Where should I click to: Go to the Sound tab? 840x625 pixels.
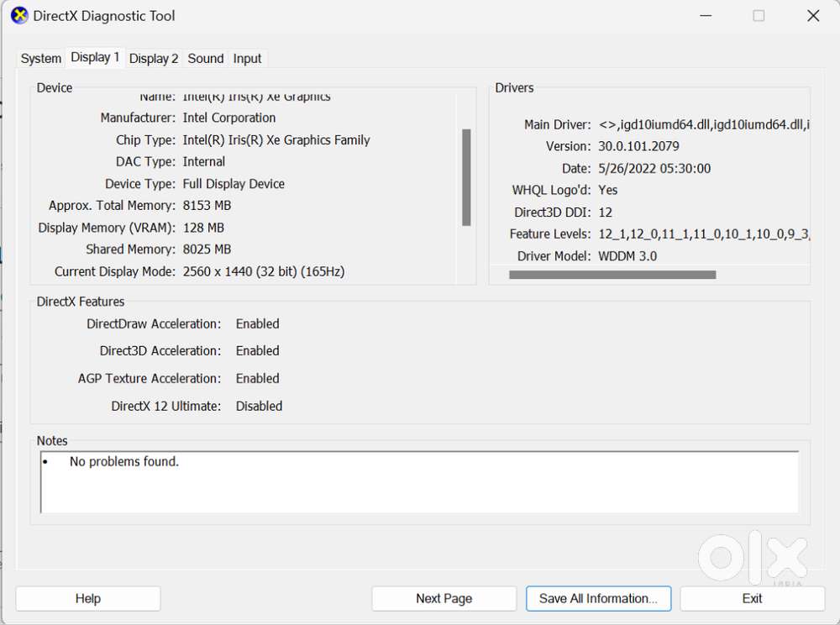(205, 59)
